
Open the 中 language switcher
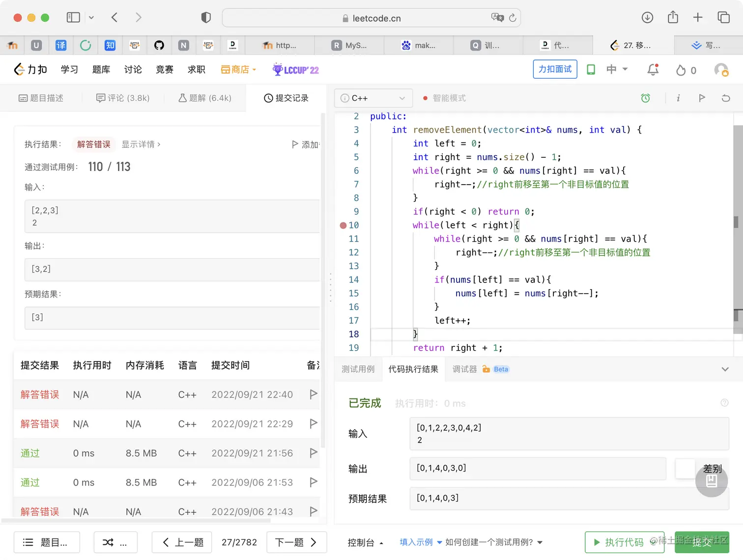click(x=617, y=70)
